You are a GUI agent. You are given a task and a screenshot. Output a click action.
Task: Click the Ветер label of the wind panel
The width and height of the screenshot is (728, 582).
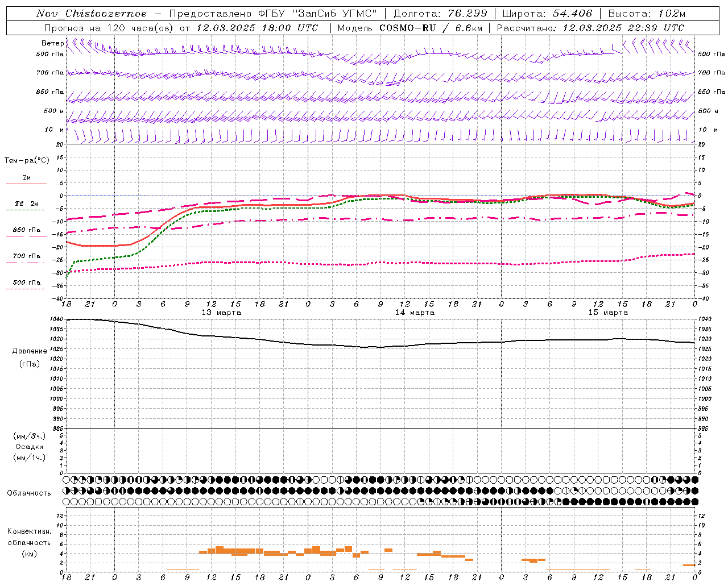(52, 43)
